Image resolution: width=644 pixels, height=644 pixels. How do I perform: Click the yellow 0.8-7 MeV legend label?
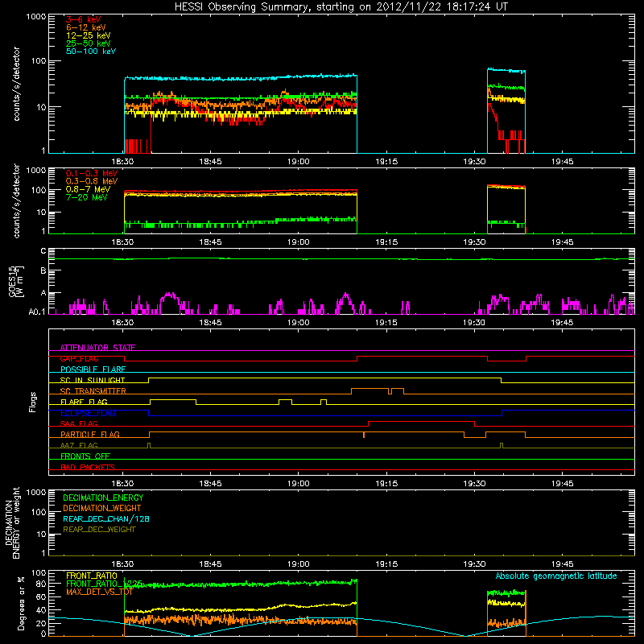88,189
